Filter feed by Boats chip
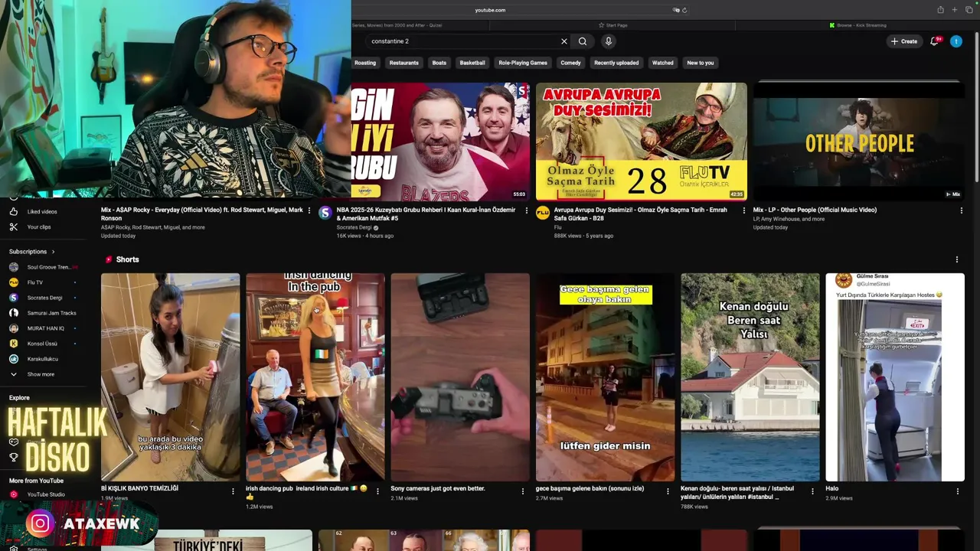Viewport: 980px width, 551px height. (x=439, y=63)
